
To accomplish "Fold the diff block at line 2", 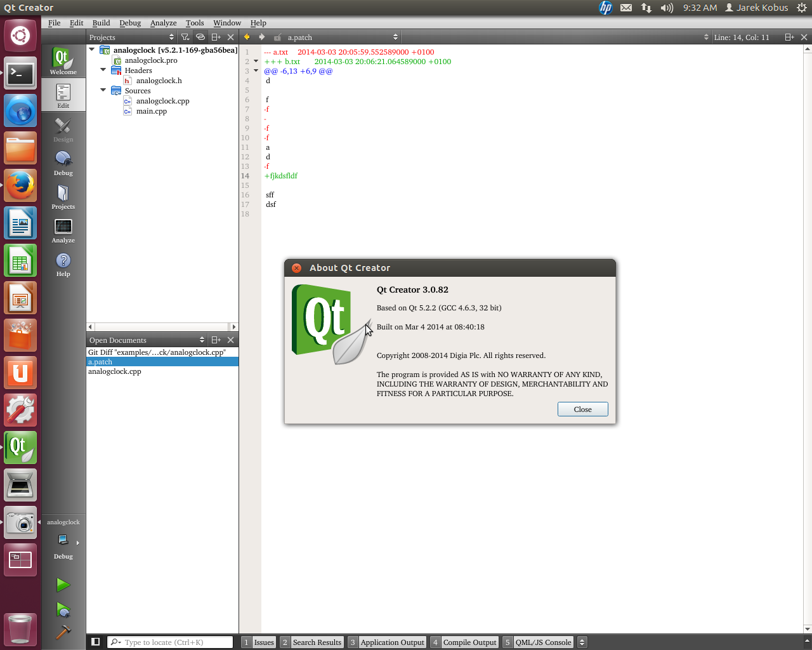I will point(256,61).
